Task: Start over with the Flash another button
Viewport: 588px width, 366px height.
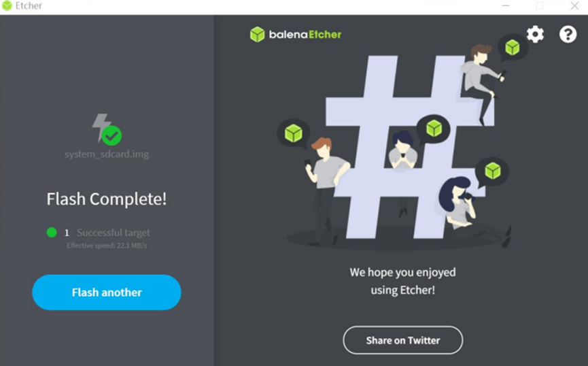Action: (x=107, y=293)
